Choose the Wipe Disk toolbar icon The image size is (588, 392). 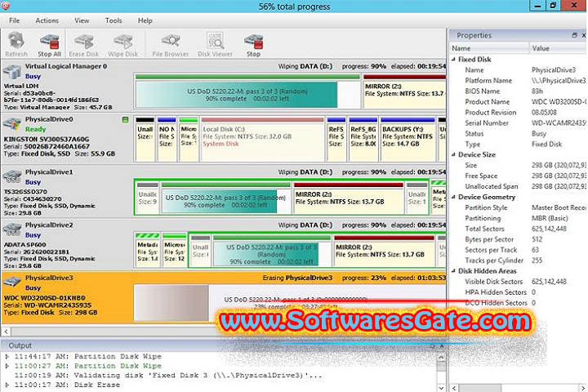pyautogui.click(x=123, y=44)
